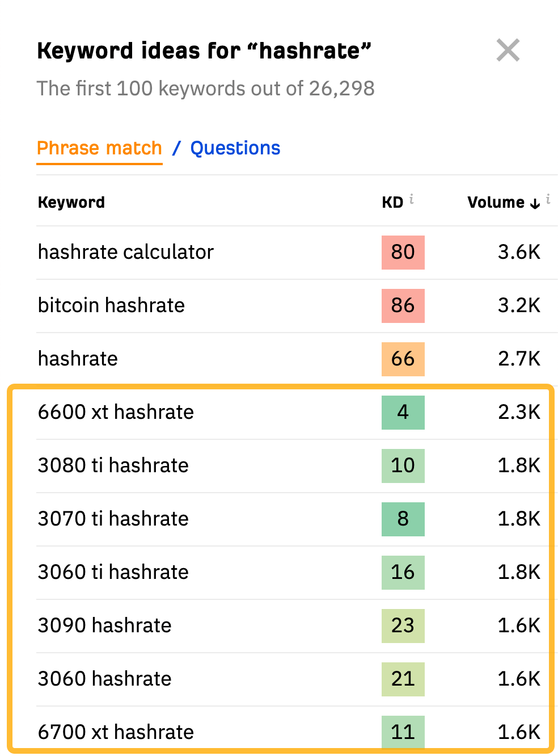558x756 pixels.
Task: Select the 3080 ti hashrate row
Action: (x=113, y=466)
